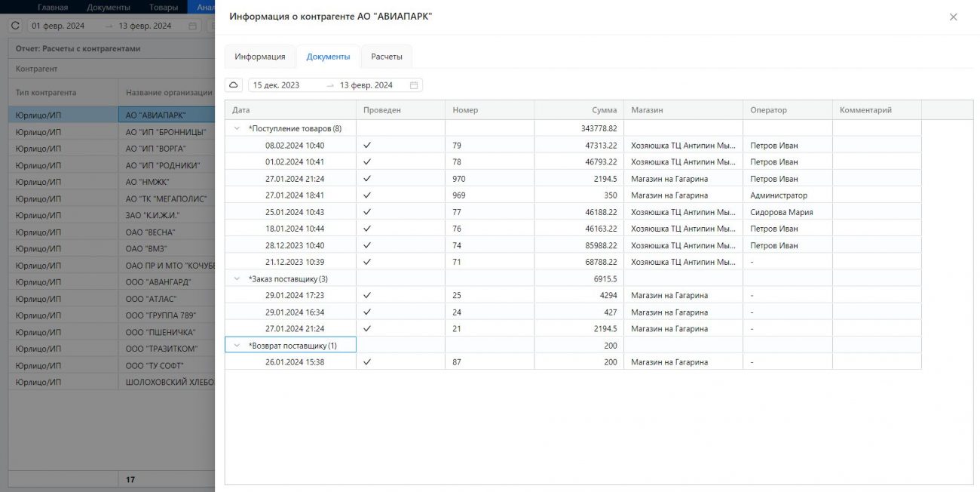Collapse the Возврат поставщику group
This screenshot has height=492, width=980.
237,346
